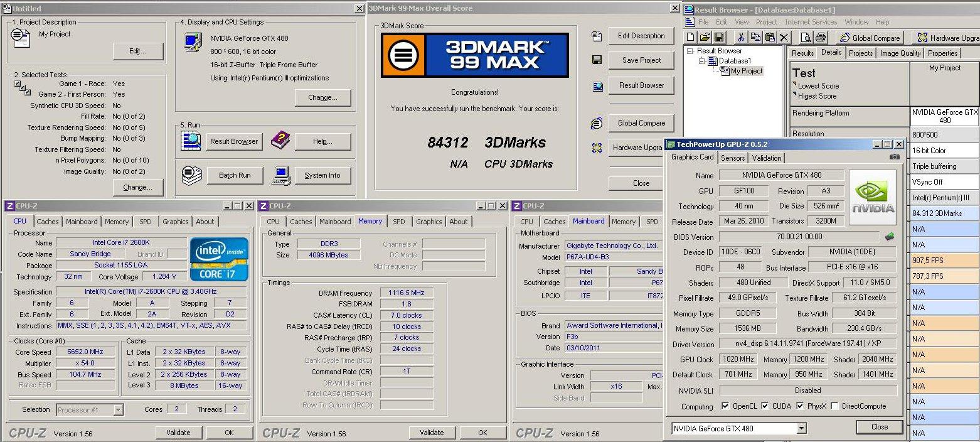This screenshot has height=442, width=980.
Task: Click the globe icon left of Global Compare button
Action: 597,123
